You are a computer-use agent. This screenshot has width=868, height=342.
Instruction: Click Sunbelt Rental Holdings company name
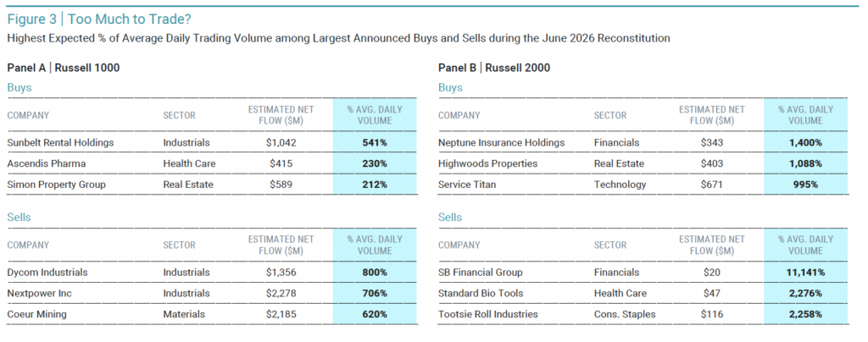60,142
